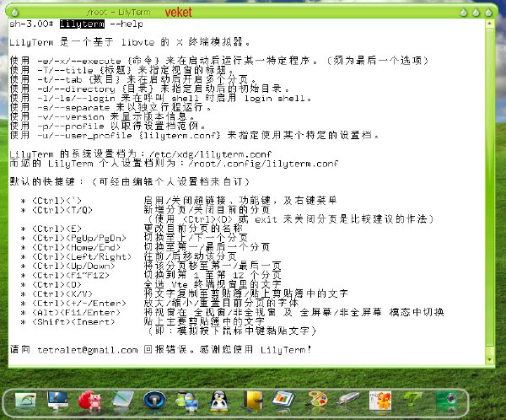
Task: Click the "tetralet@gmail.com" email address
Action: pyautogui.click(x=88, y=350)
